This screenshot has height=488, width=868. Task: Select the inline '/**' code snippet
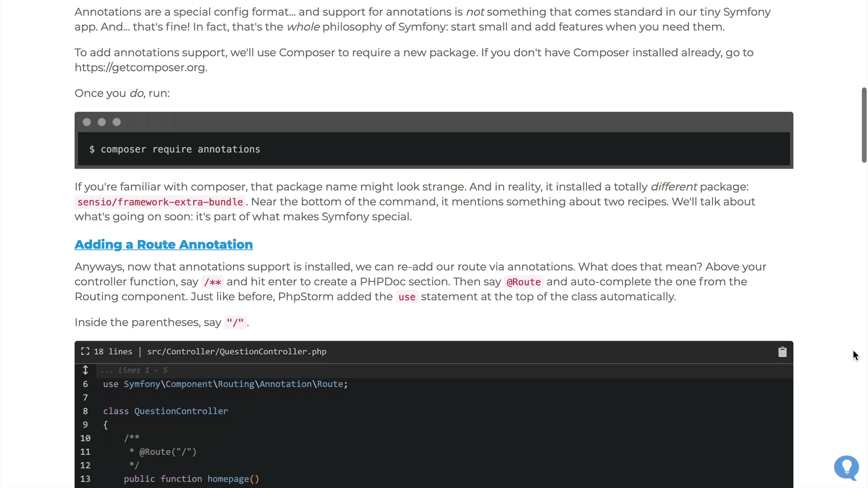[x=212, y=282]
